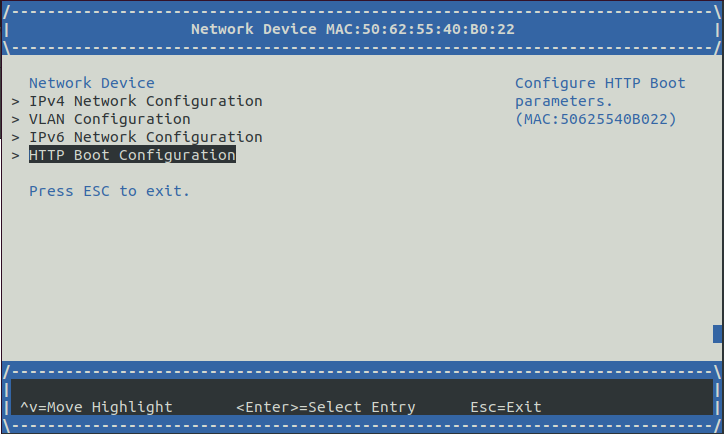The width and height of the screenshot is (724, 434).
Task: Expand arrow beside IPv6 Network Configuration
Action: [16, 138]
